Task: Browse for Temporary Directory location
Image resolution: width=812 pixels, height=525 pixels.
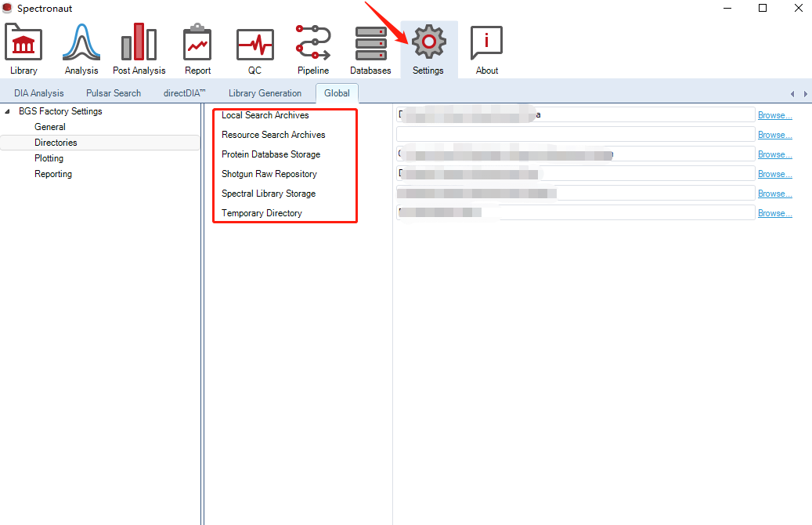Action: tap(774, 213)
